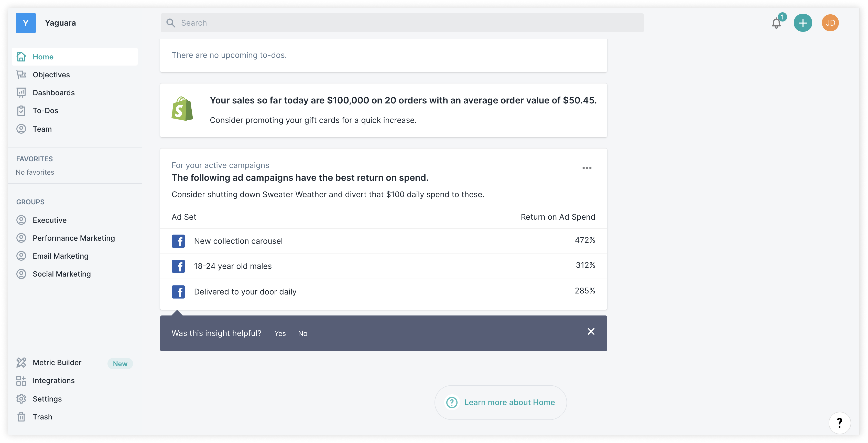Answer Yes to insight helpful prompt

click(x=280, y=333)
